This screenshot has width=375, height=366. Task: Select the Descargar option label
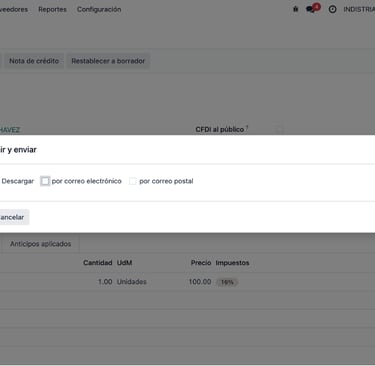18,181
